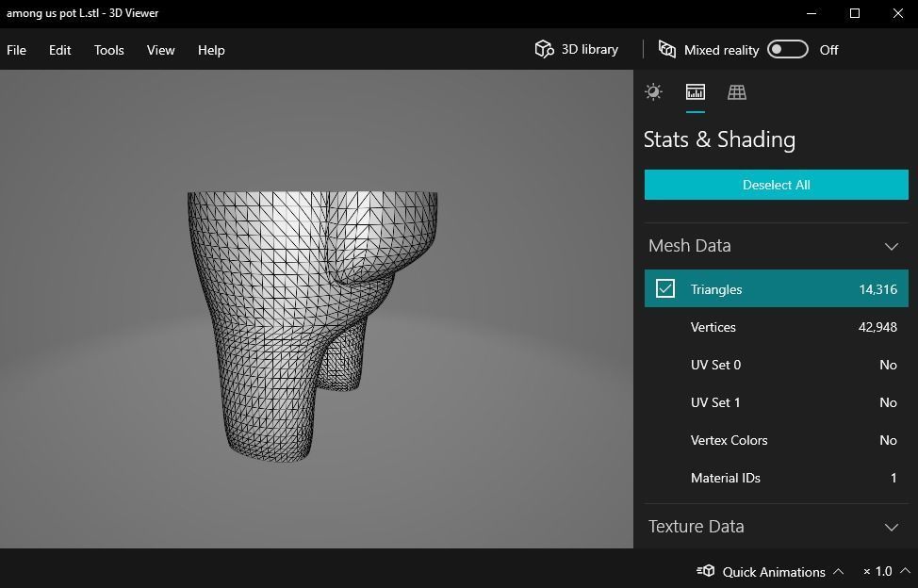
Task: Open the File menu
Action: point(16,50)
